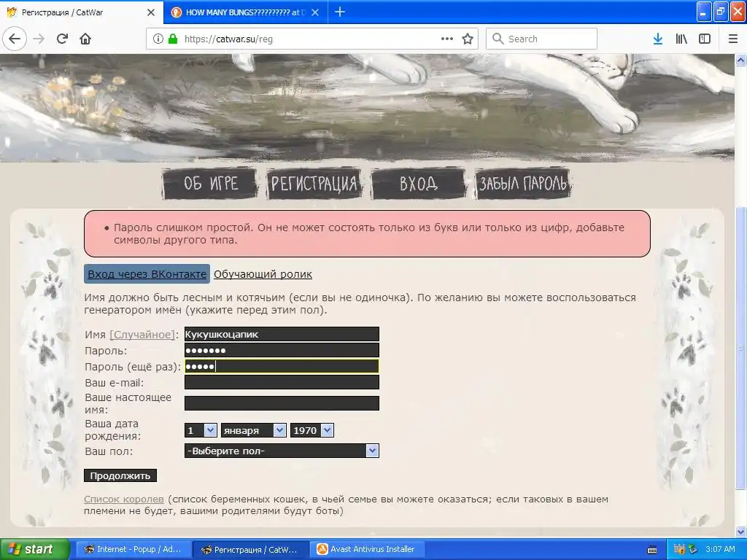Open the downloads arrow icon
The height and width of the screenshot is (560, 747).
coord(658,39)
